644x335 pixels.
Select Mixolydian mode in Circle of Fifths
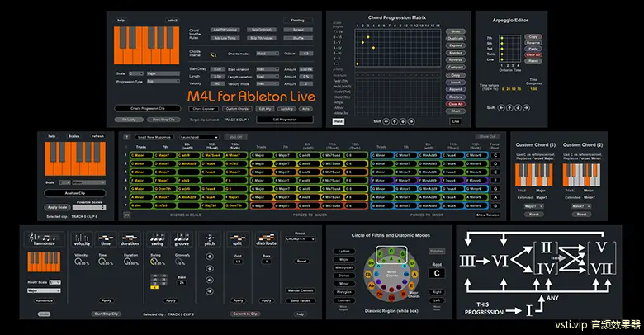(x=343, y=267)
